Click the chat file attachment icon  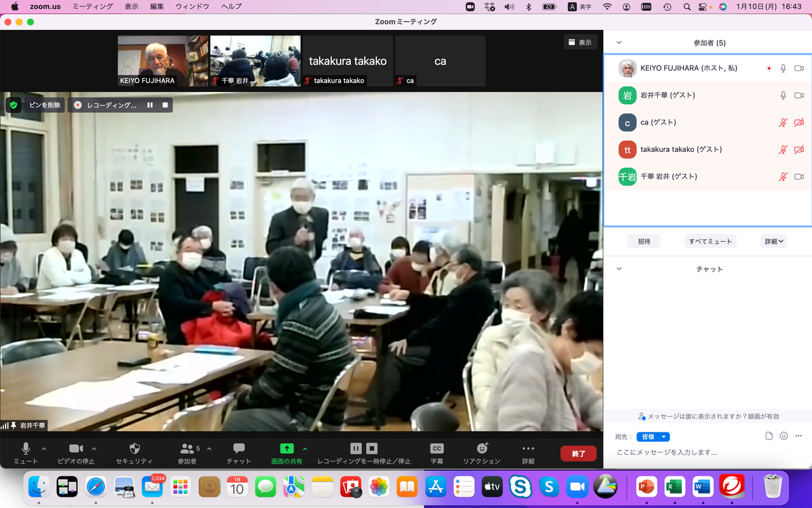769,436
